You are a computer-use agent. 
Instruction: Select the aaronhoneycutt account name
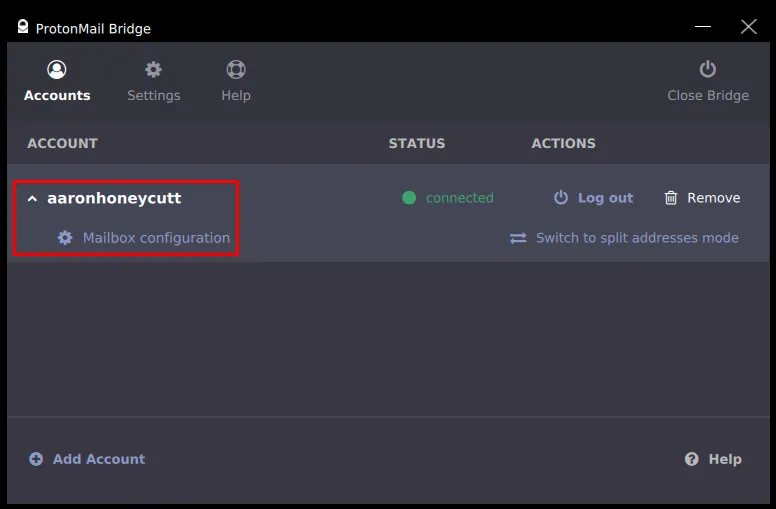click(x=114, y=198)
